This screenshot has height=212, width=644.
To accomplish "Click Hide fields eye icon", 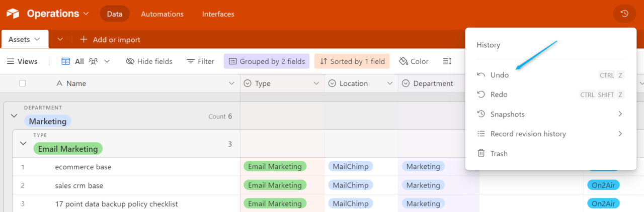I will [x=130, y=61].
